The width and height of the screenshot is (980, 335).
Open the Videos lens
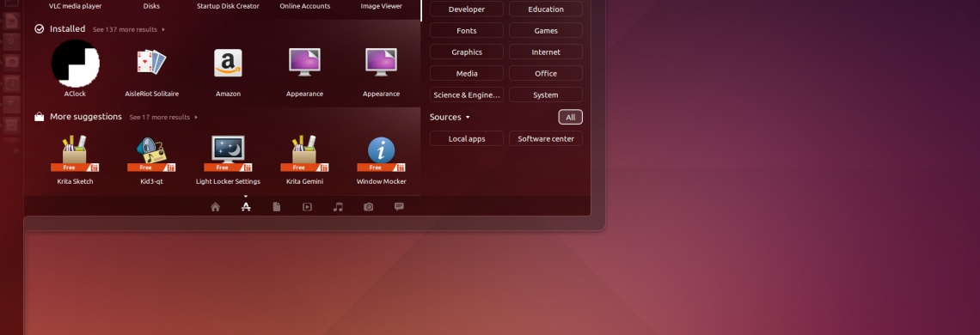coord(307,207)
